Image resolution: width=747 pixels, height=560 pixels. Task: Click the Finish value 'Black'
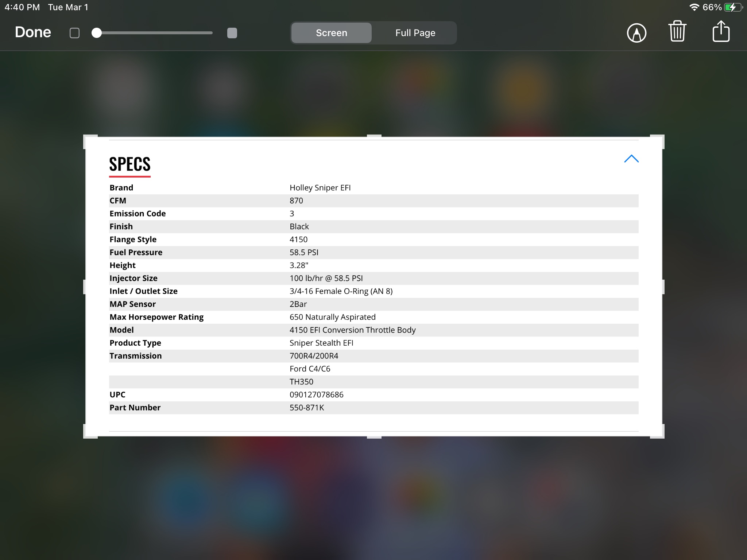[x=299, y=226]
